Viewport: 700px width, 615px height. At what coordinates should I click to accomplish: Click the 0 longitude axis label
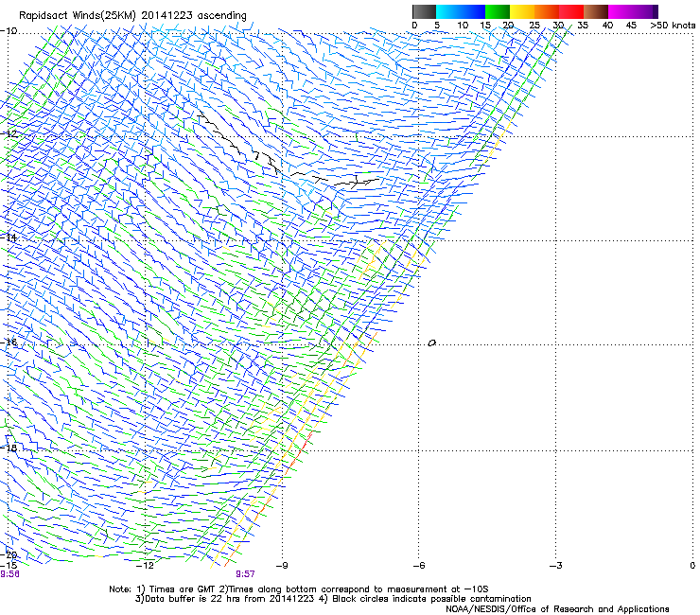point(692,566)
